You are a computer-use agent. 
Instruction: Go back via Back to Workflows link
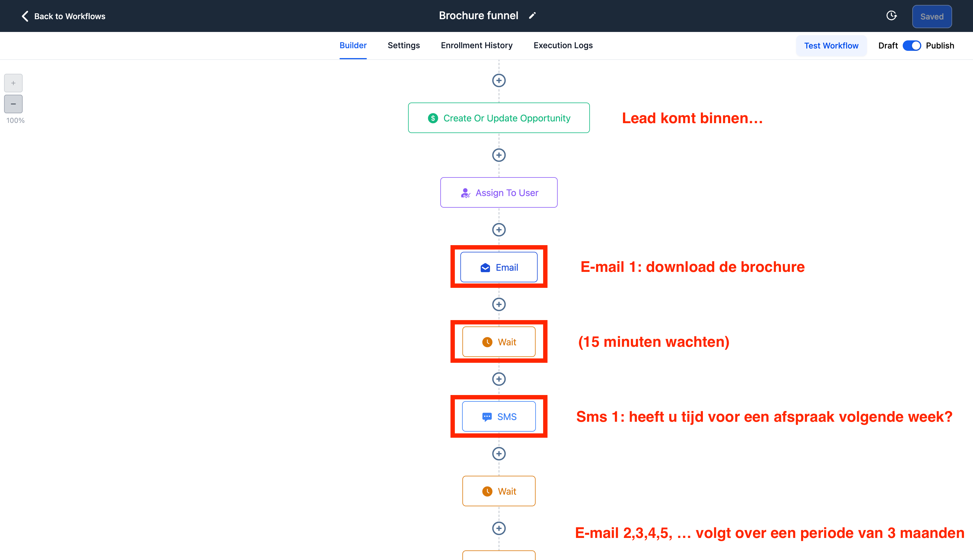coord(70,16)
